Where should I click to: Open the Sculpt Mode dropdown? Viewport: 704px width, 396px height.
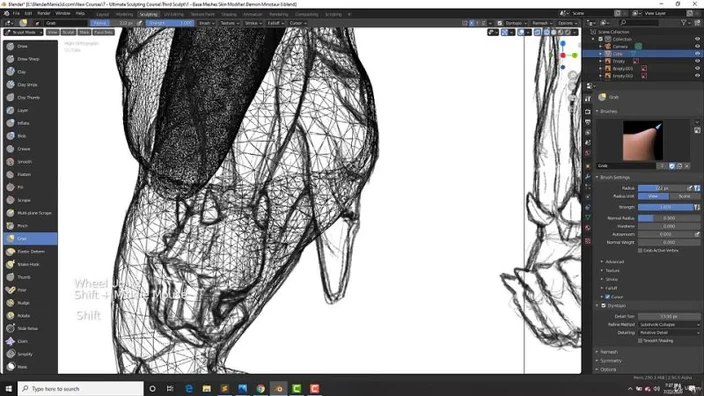(x=23, y=32)
